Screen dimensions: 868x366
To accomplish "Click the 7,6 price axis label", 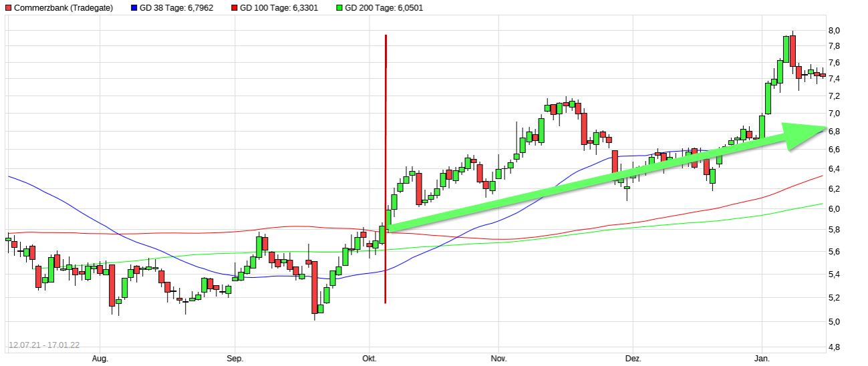I will coord(834,63).
